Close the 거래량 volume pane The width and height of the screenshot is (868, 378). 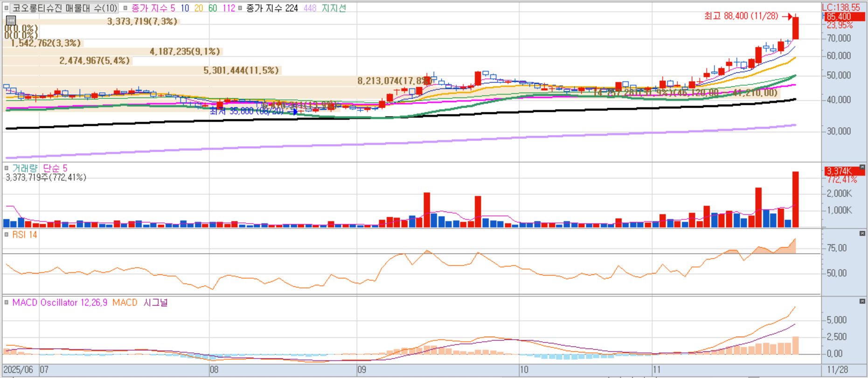pos(862,167)
